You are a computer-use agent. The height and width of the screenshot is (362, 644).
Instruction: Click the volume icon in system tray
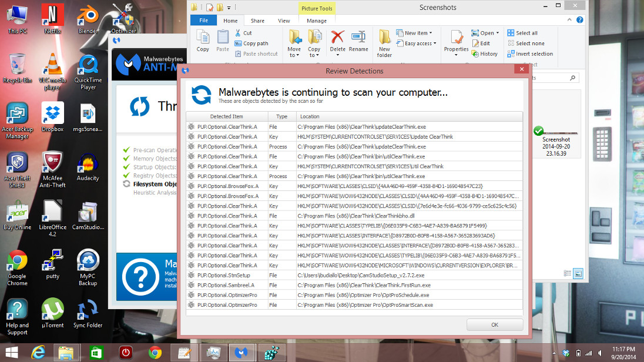(600, 353)
